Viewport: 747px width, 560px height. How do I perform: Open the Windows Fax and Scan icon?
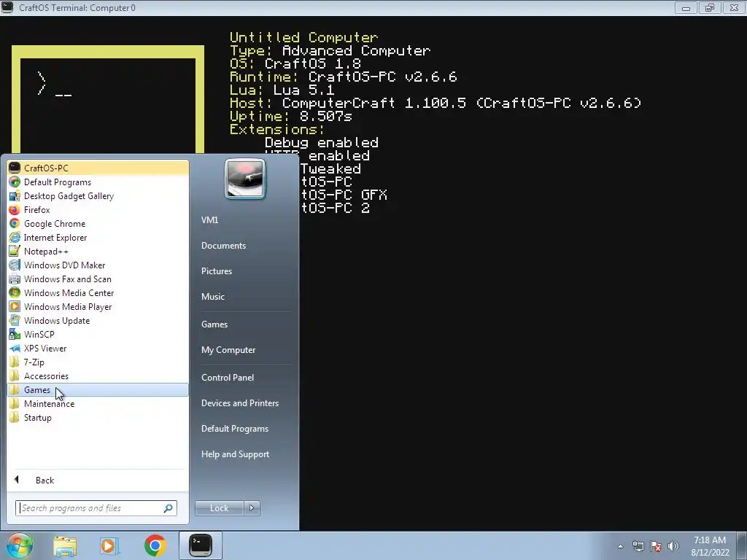click(x=15, y=279)
